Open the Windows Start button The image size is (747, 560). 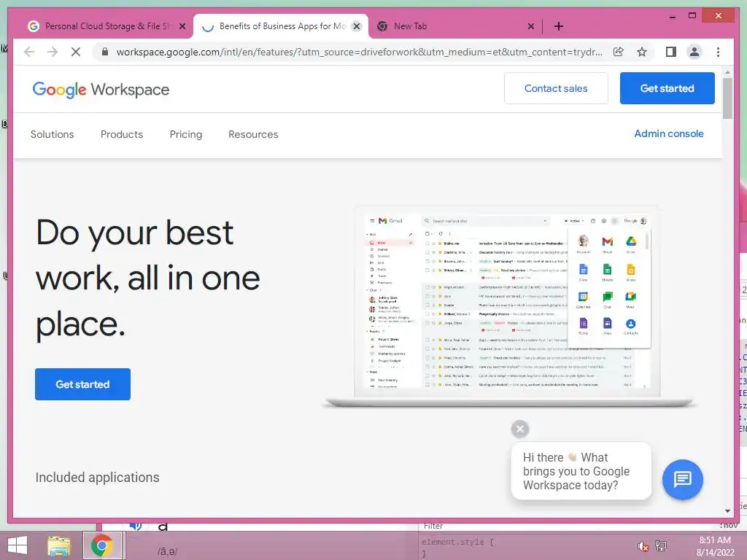click(18, 545)
